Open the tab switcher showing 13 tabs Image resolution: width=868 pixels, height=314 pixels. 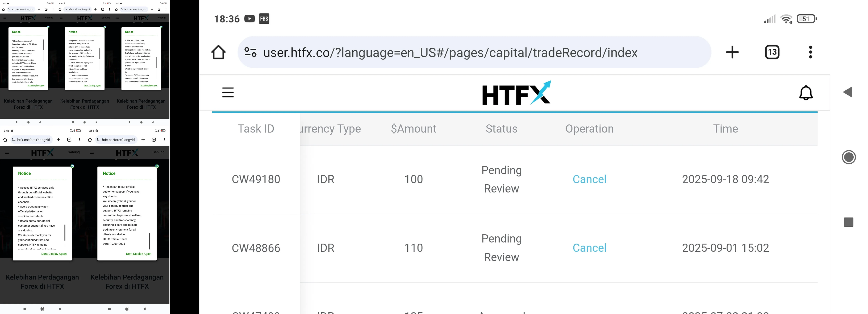(772, 52)
